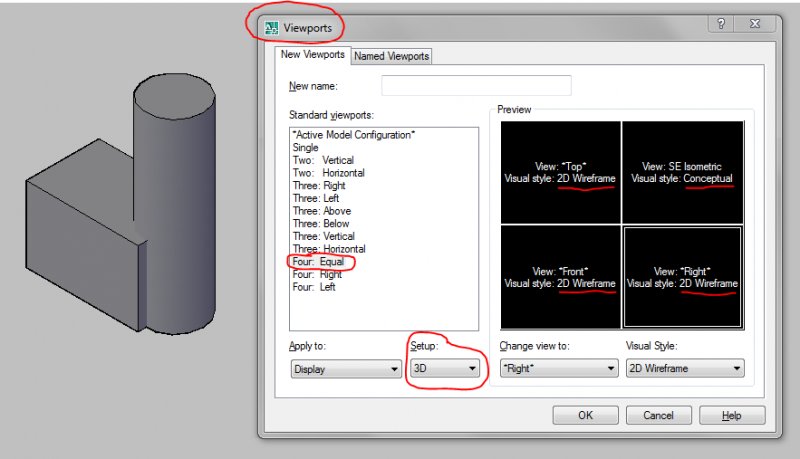
Task: Select Single viewport configuration
Action: pyautogui.click(x=305, y=147)
